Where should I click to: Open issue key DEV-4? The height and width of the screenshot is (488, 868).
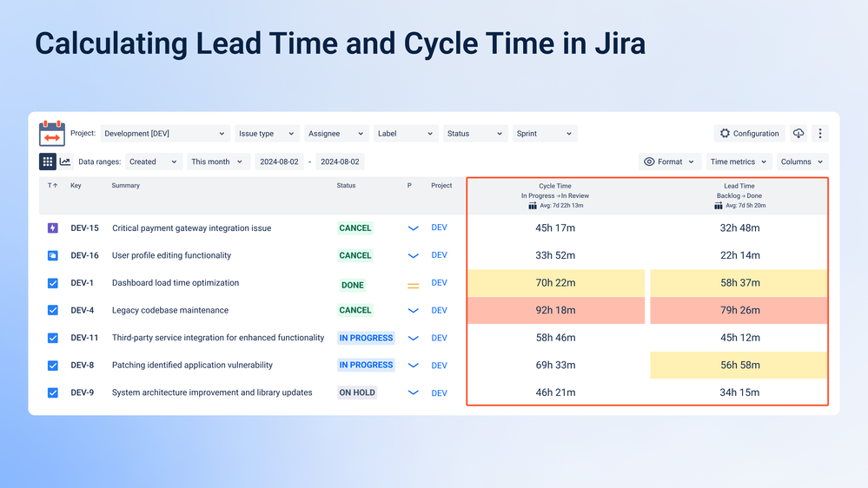point(82,310)
